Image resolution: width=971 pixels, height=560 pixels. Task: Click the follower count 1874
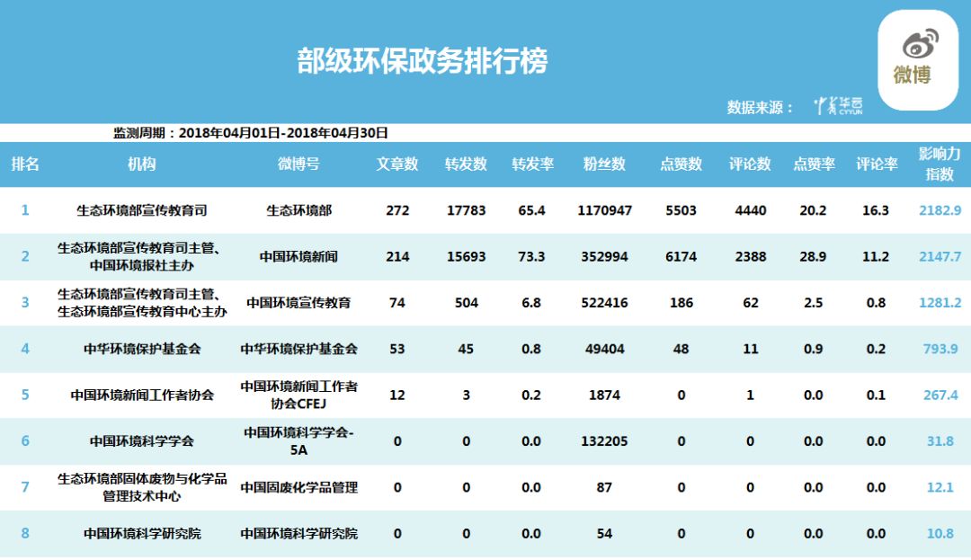604,395
